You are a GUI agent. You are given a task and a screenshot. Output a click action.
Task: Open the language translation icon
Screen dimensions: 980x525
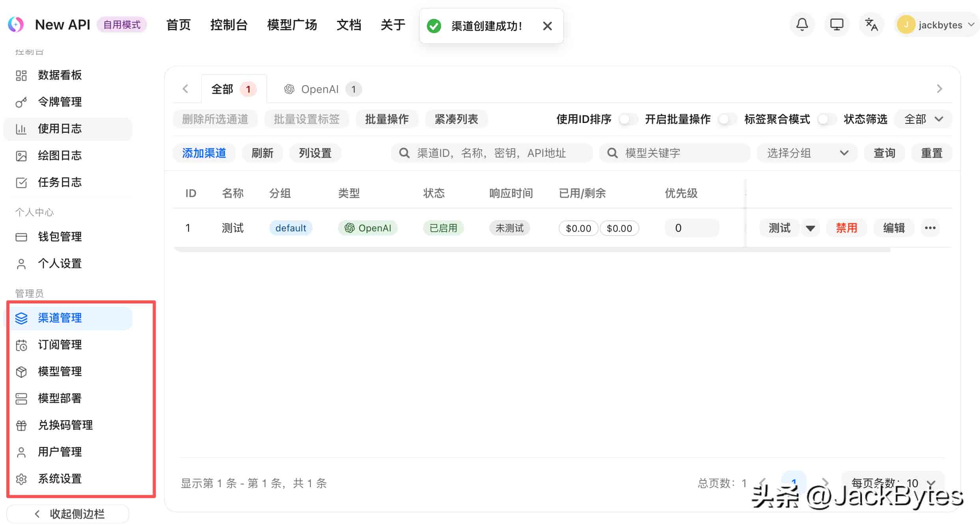871,25
